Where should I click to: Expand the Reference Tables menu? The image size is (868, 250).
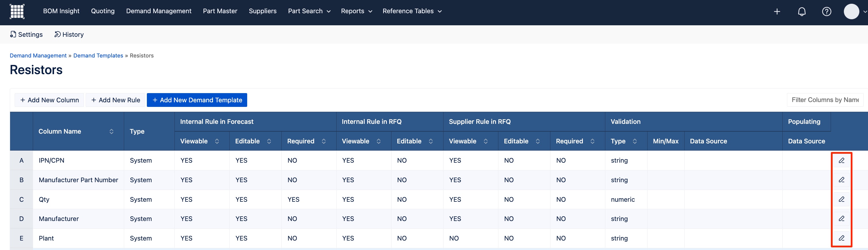click(412, 11)
